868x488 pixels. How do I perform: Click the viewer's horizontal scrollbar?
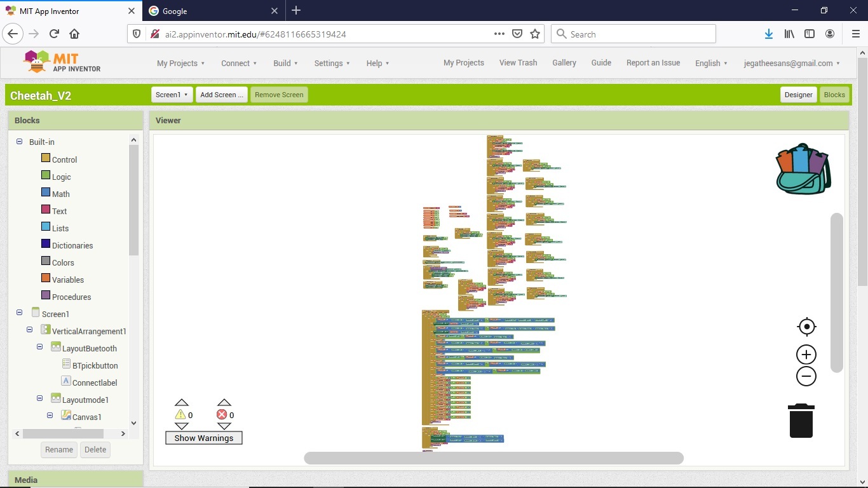pos(494,458)
